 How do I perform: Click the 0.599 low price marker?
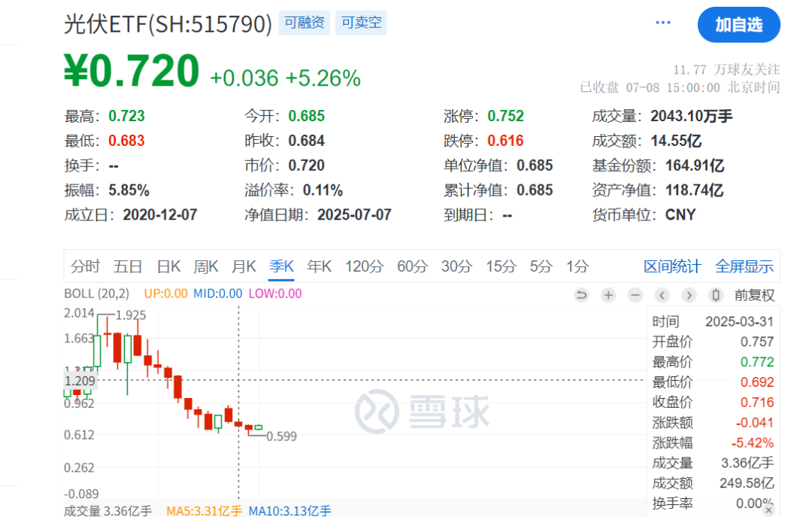pyautogui.click(x=282, y=436)
